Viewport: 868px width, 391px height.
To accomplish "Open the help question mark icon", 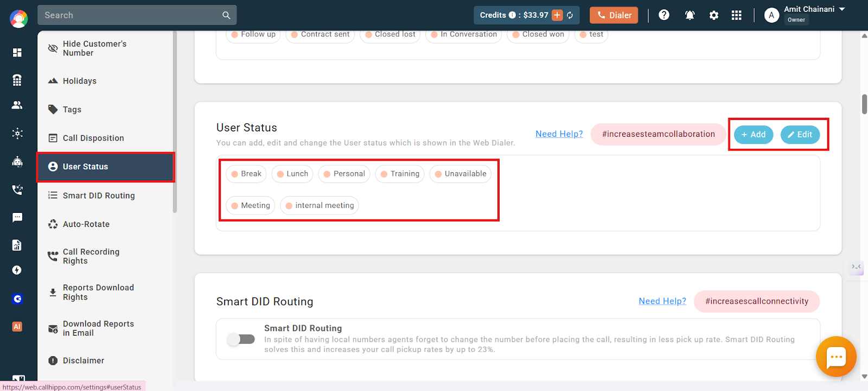I will 664,15.
